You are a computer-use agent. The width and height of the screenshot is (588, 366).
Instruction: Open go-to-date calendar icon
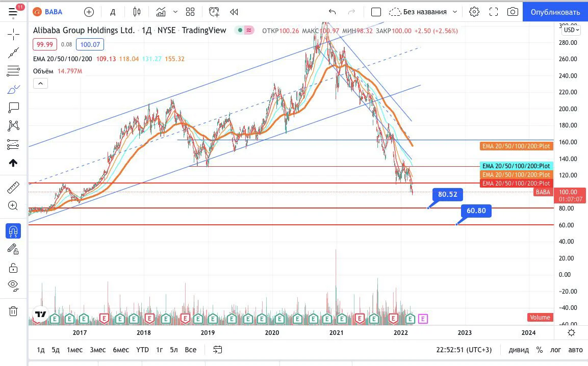tap(217, 350)
